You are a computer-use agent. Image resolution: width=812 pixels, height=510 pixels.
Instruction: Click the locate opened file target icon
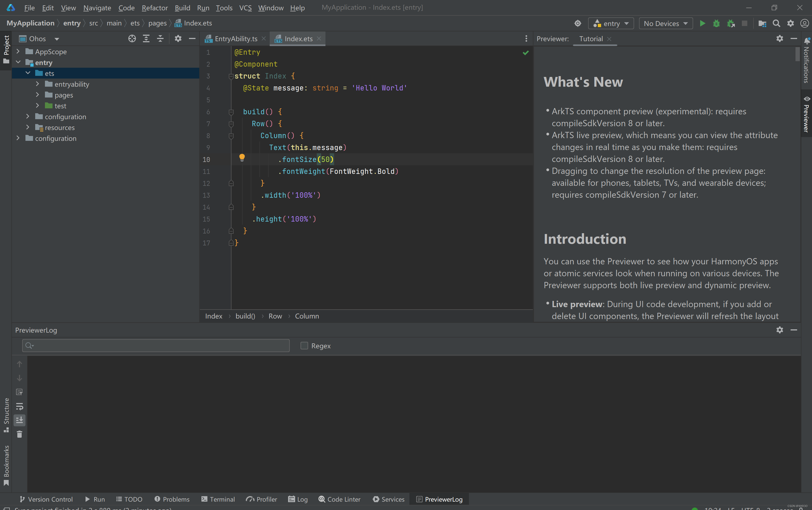pyautogui.click(x=132, y=38)
